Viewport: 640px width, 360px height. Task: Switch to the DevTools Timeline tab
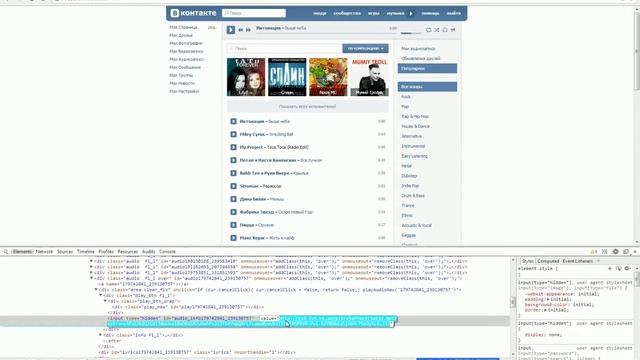tap(86, 252)
